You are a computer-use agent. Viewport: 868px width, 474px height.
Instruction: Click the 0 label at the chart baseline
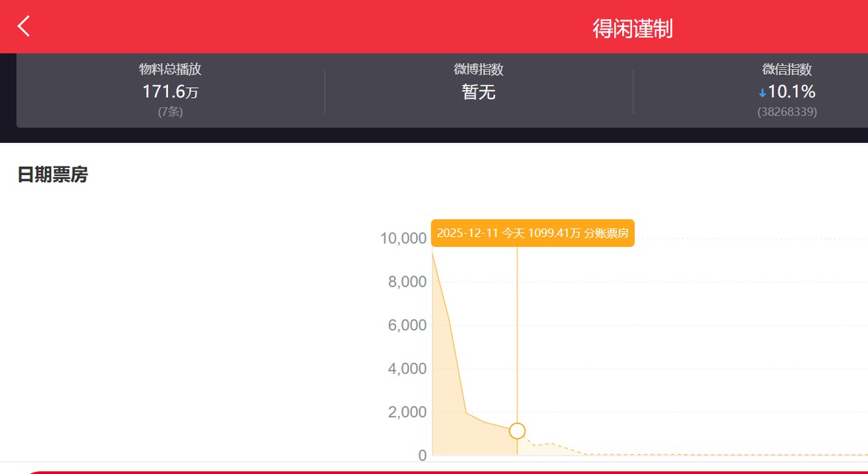click(x=422, y=455)
